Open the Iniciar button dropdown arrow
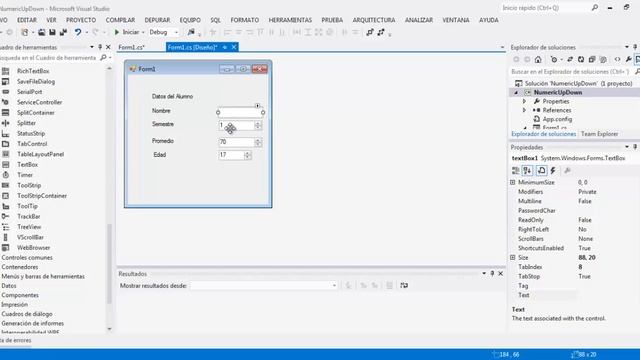640x360 pixels. pos(143,32)
